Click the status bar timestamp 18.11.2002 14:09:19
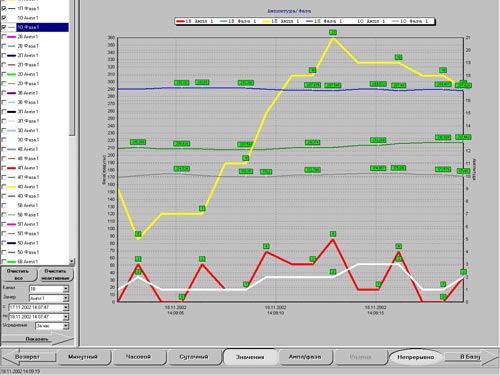Viewport: 500px width, 375px height. [20, 371]
